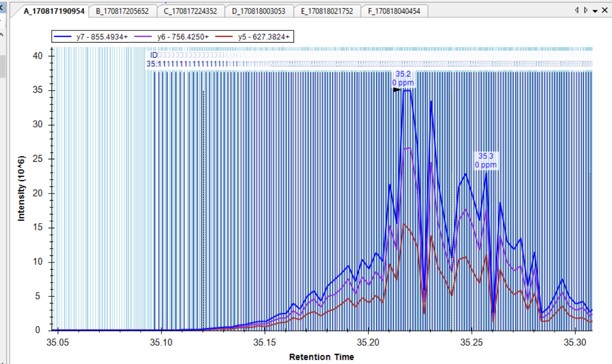Select the 35.3 peak annotation label

tap(485, 156)
